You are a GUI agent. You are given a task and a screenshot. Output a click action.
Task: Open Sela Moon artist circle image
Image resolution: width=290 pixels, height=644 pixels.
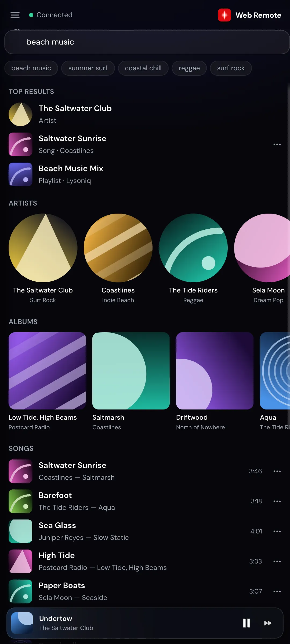point(262,248)
